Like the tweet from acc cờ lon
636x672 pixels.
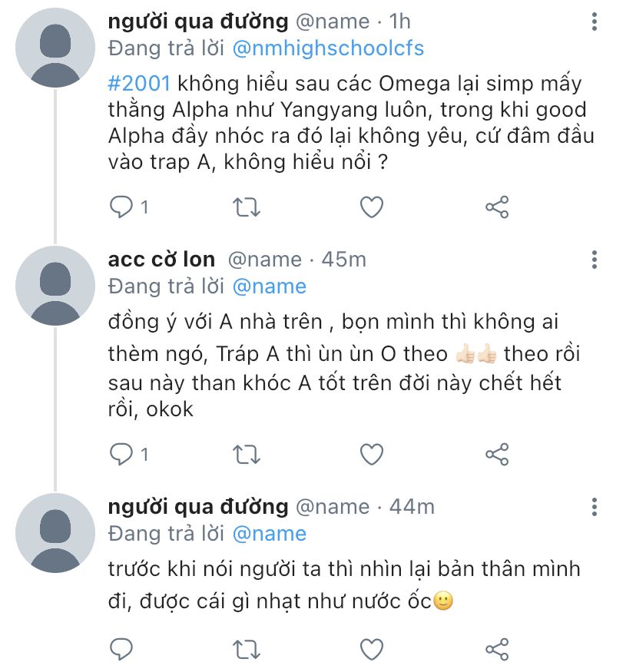(372, 455)
